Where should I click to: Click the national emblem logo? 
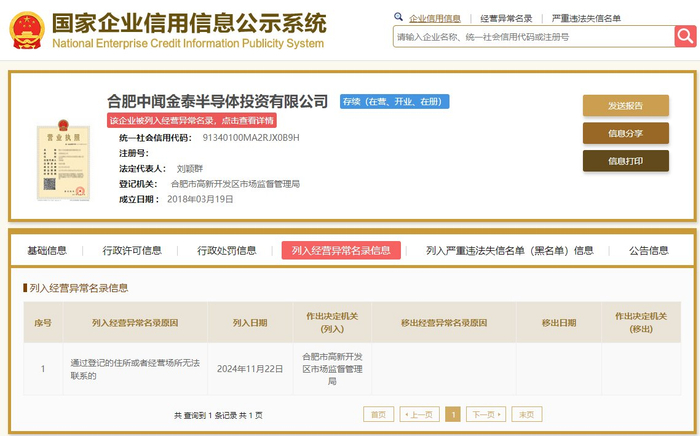(x=27, y=30)
